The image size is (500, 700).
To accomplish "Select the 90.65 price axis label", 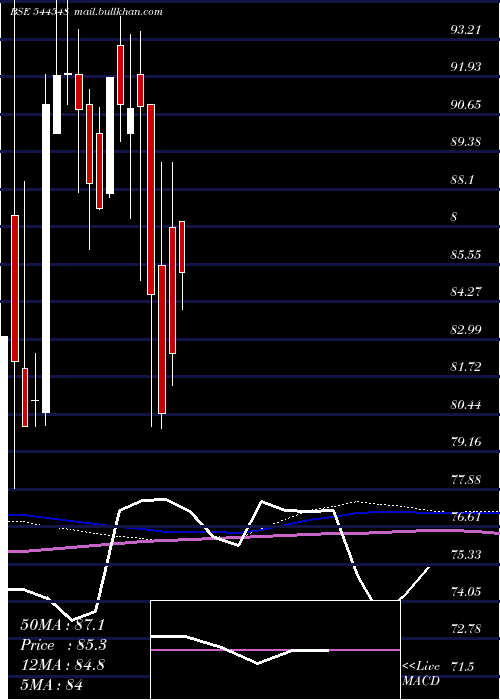I will (466, 105).
